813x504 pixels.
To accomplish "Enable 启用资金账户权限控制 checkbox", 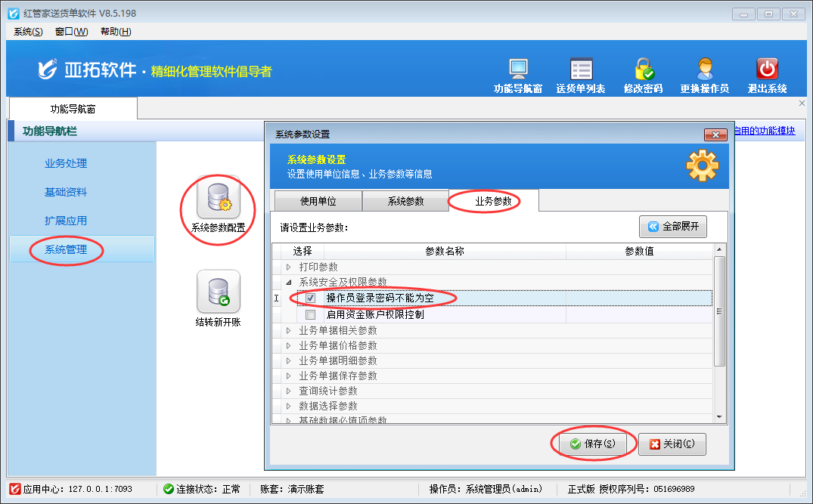I will click(311, 314).
